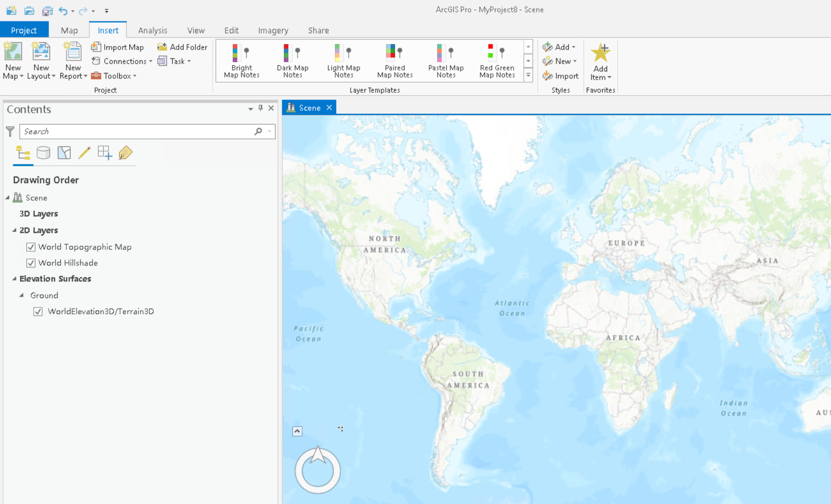Screen dimensions: 831x504
Task: Expand the Layer Templates gallery
Action: [x=528, y=75]
